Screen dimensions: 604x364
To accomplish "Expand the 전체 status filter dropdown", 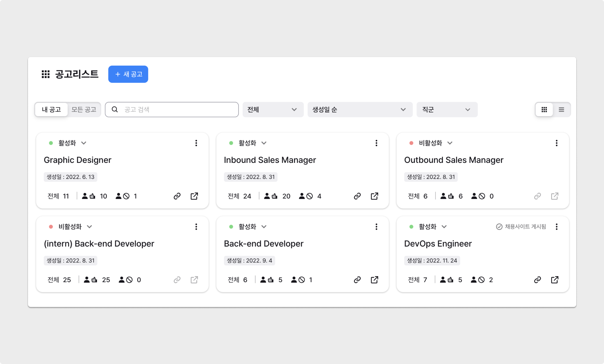I will tap(273, 110).
